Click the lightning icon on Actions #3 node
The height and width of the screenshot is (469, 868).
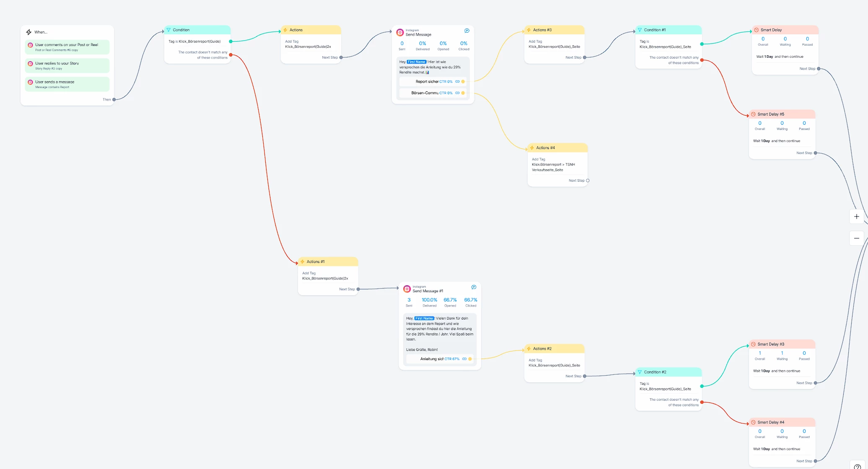529,30
